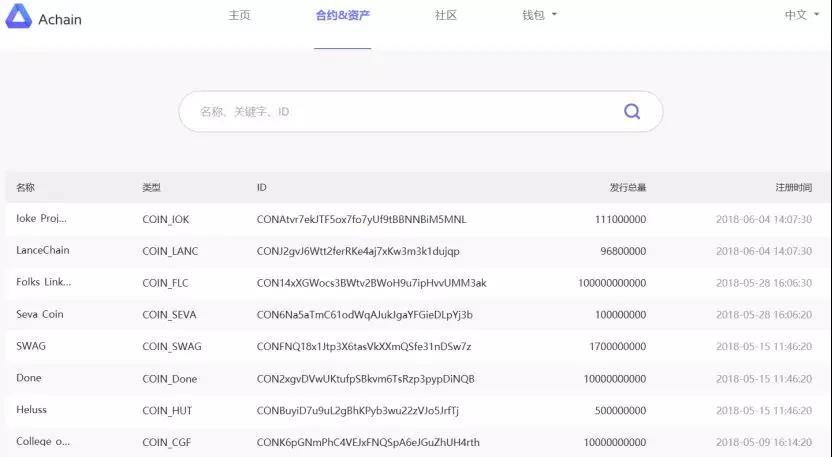Open the SWAG row name

click(x=31, y=346)
